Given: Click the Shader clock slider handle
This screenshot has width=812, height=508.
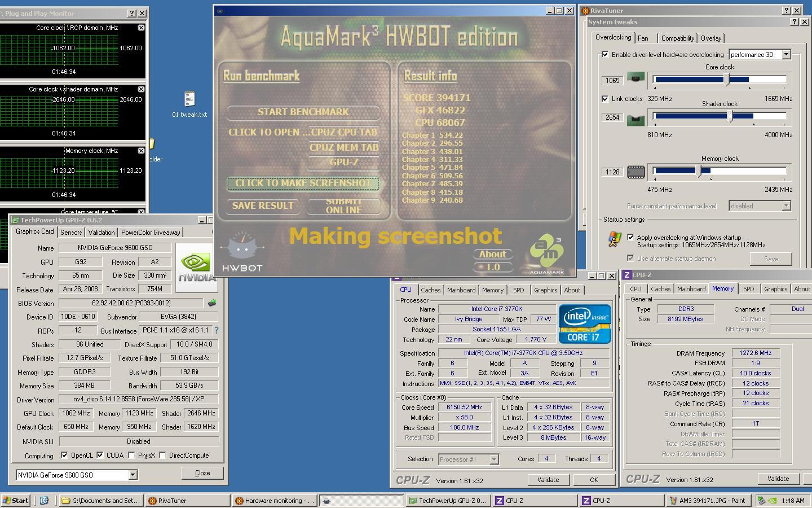Looking at the screenshot, I should [731, 116].
